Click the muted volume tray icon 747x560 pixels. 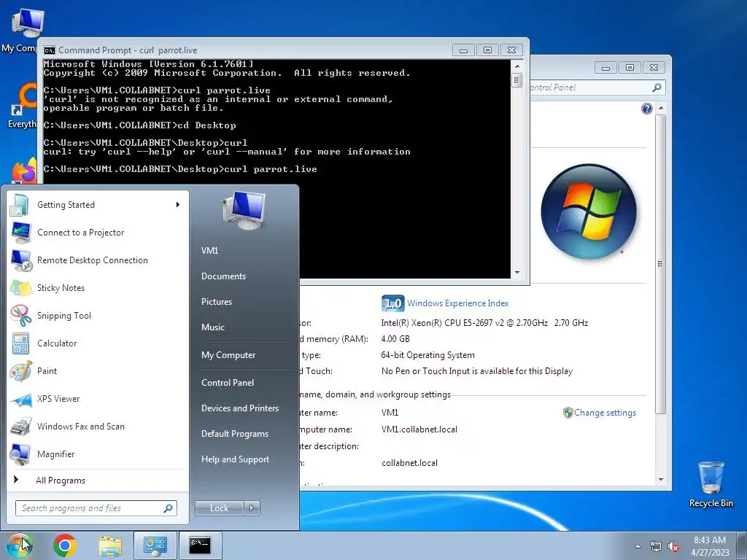tap(673, 546)
